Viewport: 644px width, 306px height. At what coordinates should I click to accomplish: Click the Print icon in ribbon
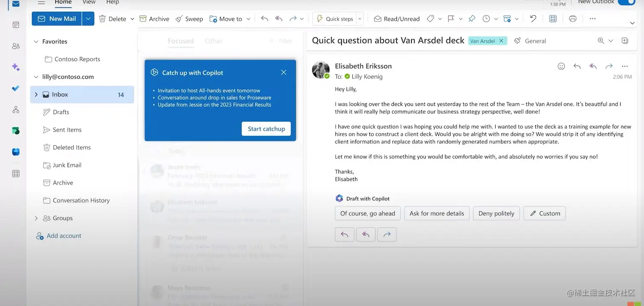[573, 19]
